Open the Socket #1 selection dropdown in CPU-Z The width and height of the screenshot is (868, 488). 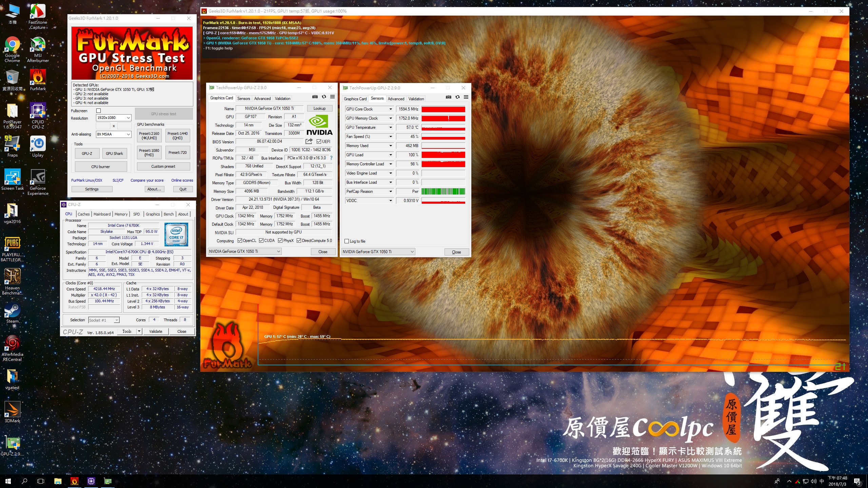point(104,320)
